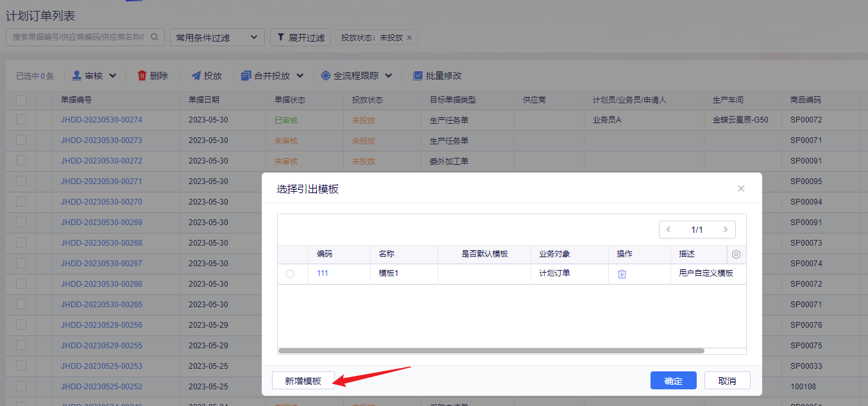Open order JHDD-20230529-00255

click(x=101, y=345)
